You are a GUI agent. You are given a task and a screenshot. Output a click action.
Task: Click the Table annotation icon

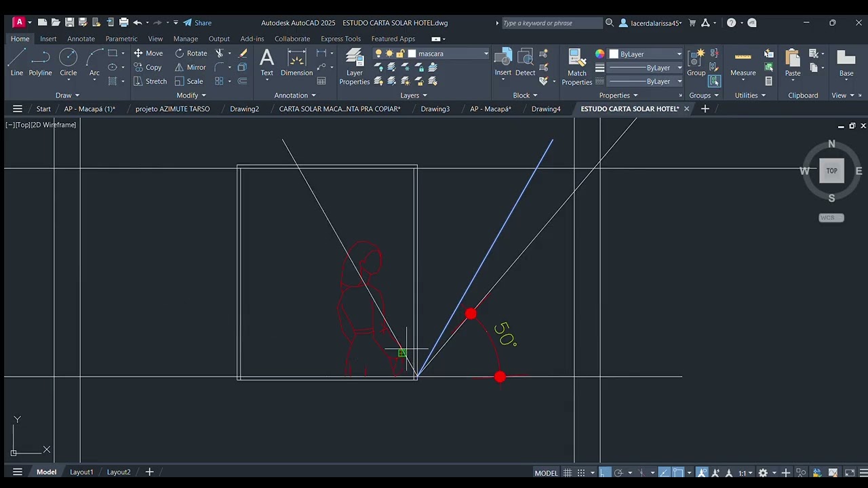point(321,81)
